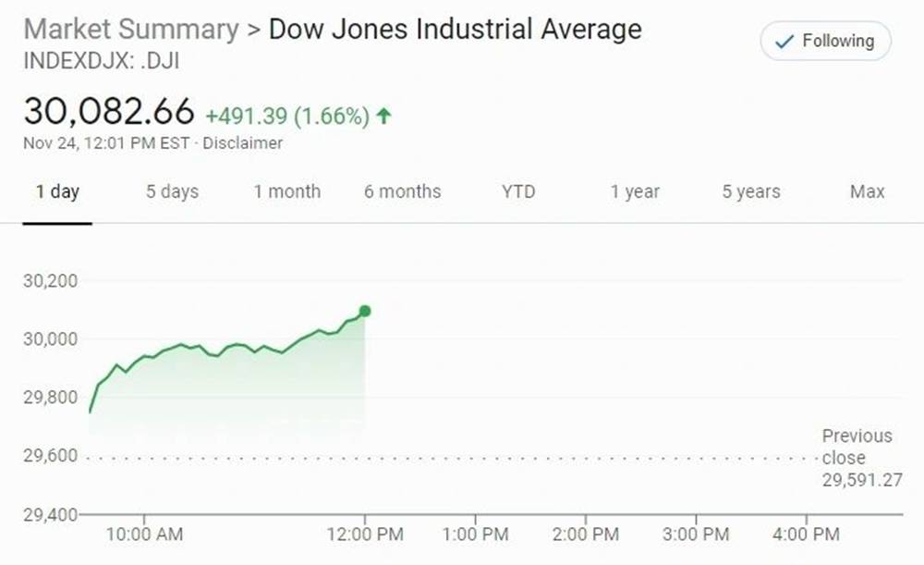
Task: Click the green endpoint dot on chart
Action: point(365,312)
